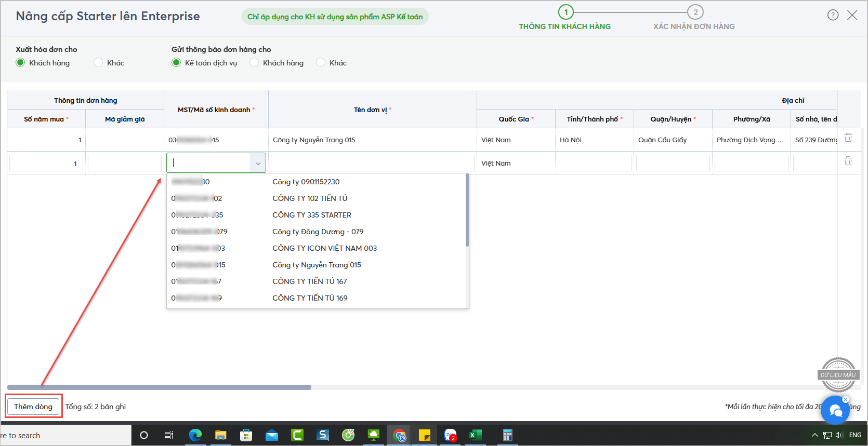Image resolution: width=868 pixels, height=446 pixels.
Task: Focus the Quận/Huyện field in second row
Action: [673, 163]
